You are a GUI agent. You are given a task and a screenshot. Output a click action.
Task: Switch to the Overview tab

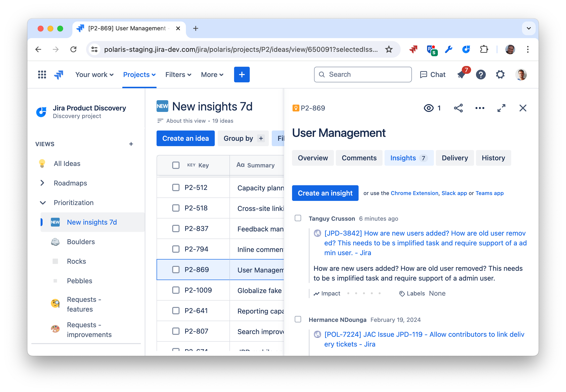click(x=313, y=158)
